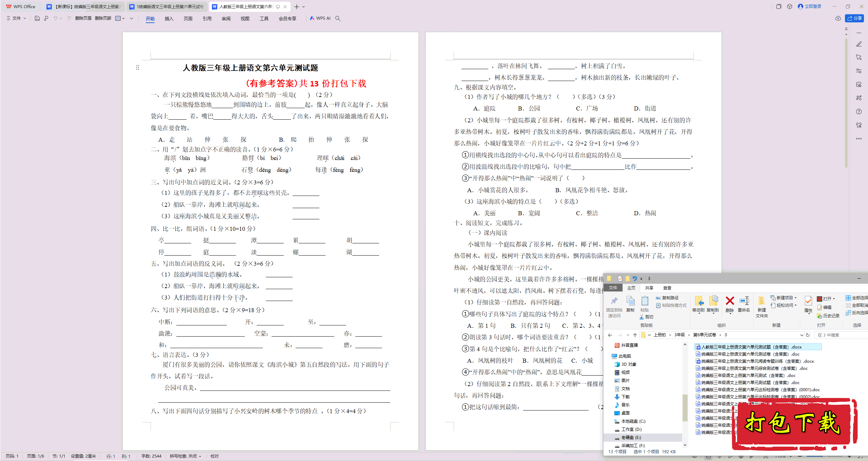This screenshot has width=868, height=461.
Task: Click invert selection in Explorer ribbon
Action: (x=857, y=313)
